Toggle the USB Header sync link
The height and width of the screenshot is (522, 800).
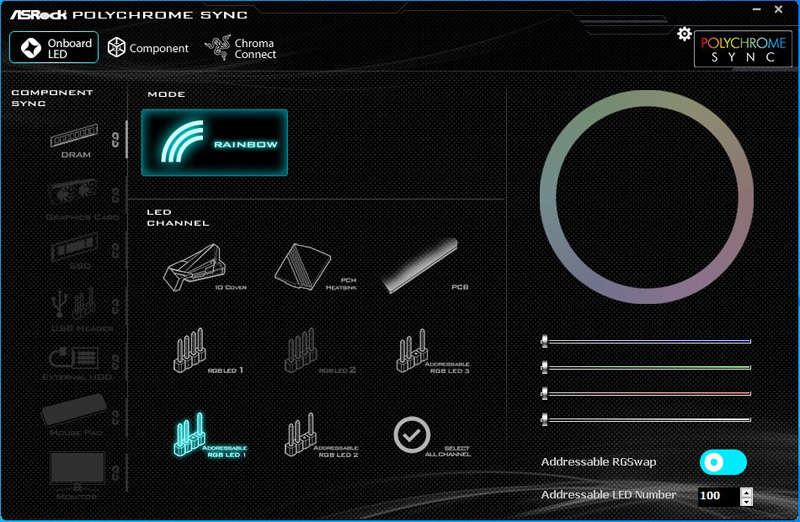click(x=115, y=307)
